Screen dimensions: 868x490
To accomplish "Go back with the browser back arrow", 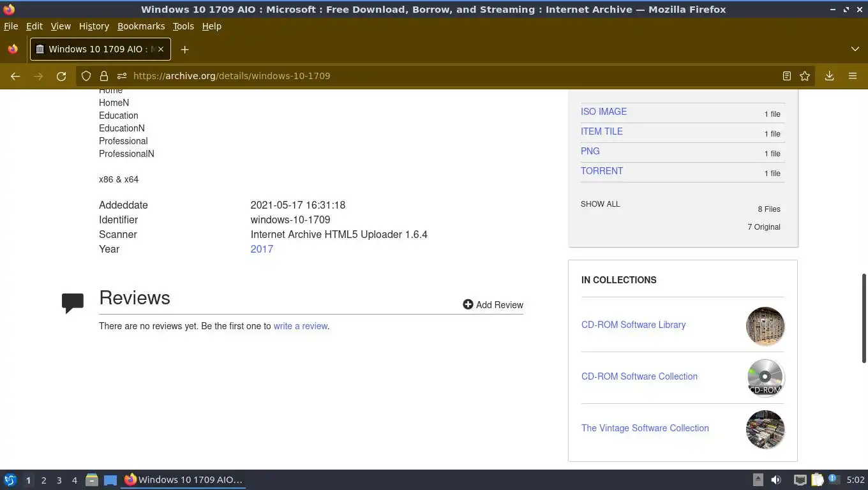I will (15, 76).
